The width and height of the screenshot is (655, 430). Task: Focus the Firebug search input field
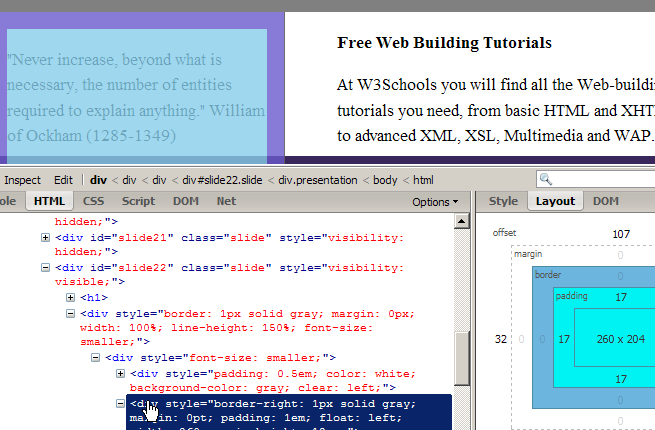tap(600, 180)
